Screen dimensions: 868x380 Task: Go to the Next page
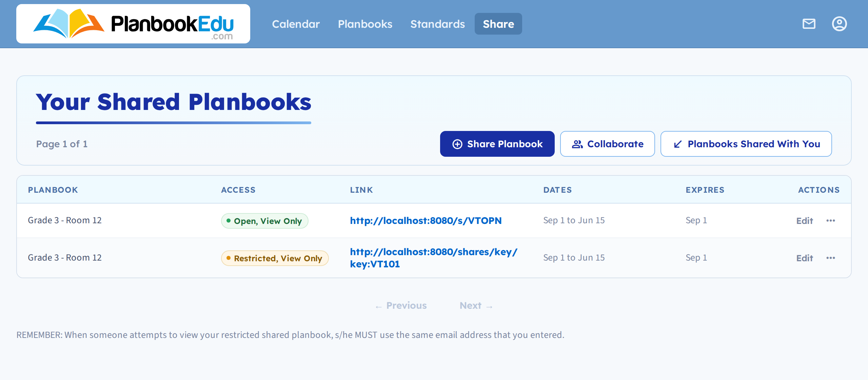476,306
